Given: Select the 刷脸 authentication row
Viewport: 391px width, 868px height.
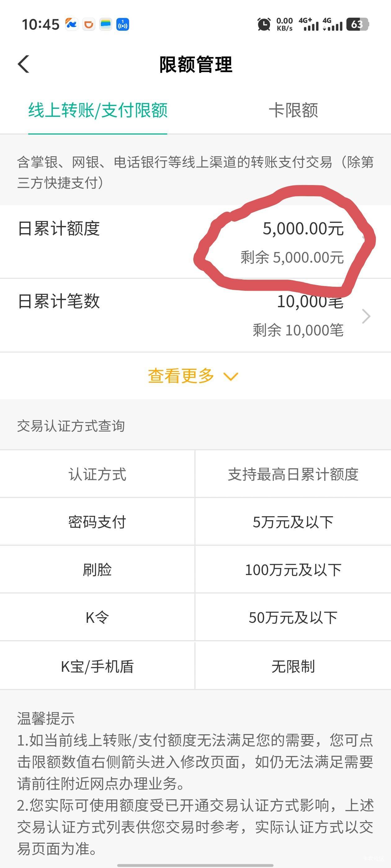Looking at the screenshot, I should click(x=97, y=570).
